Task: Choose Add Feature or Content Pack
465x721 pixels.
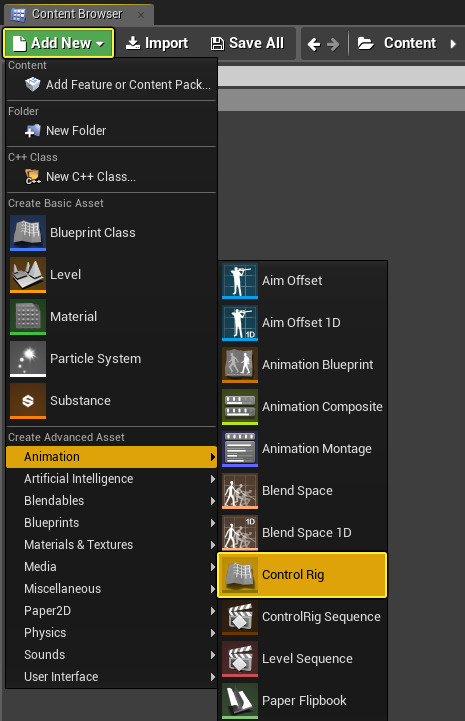Action: point(111,85)
